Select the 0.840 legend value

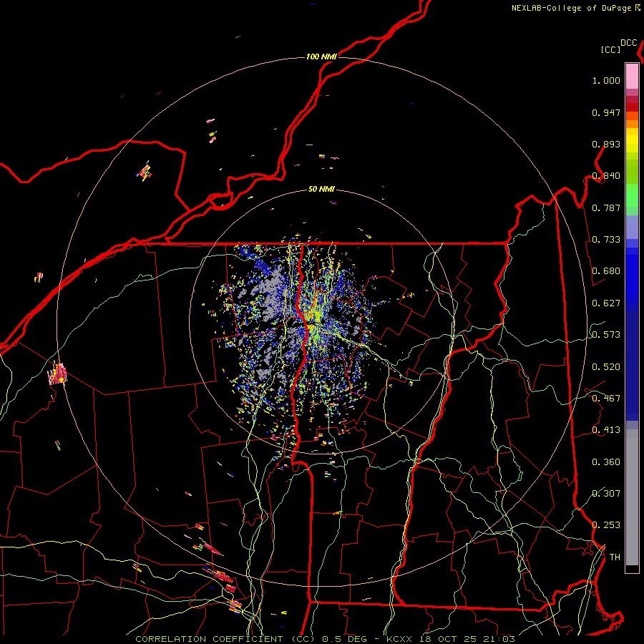[606, 176]
